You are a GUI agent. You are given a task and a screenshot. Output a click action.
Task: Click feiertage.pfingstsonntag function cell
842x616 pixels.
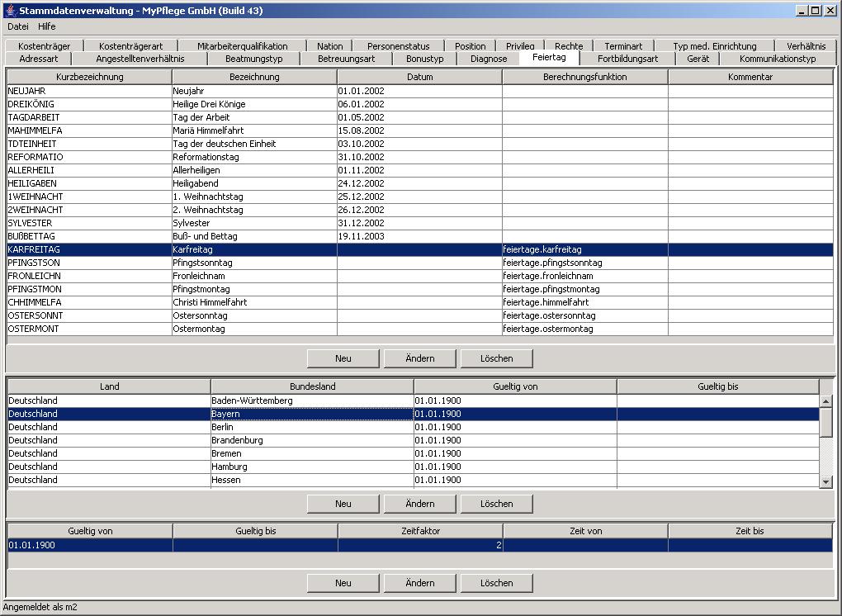point(584,263)
